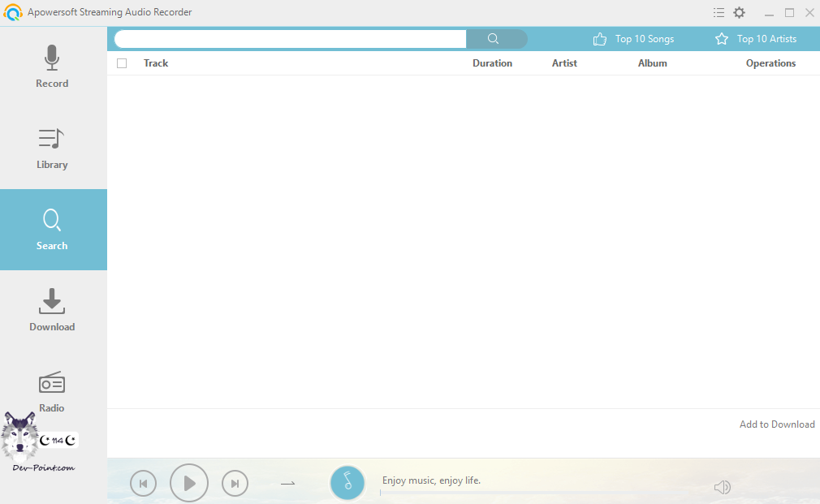The image size is (820, 504).
Task: Skip to the next track
Action: point(235,484)
